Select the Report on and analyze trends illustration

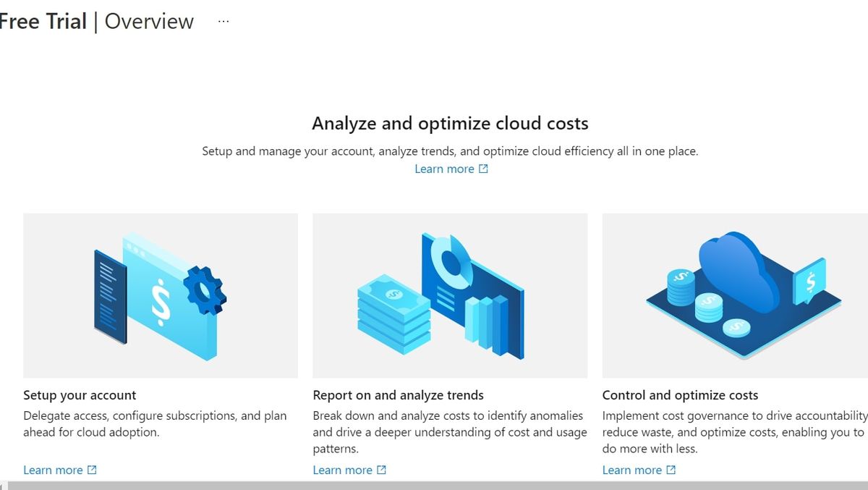click(450, 295)
